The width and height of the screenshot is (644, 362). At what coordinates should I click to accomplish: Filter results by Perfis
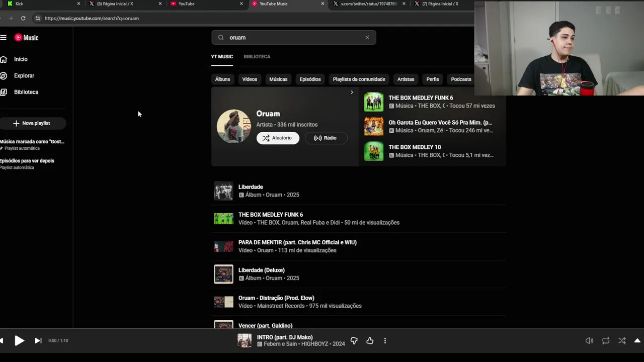tap(433, 79)
